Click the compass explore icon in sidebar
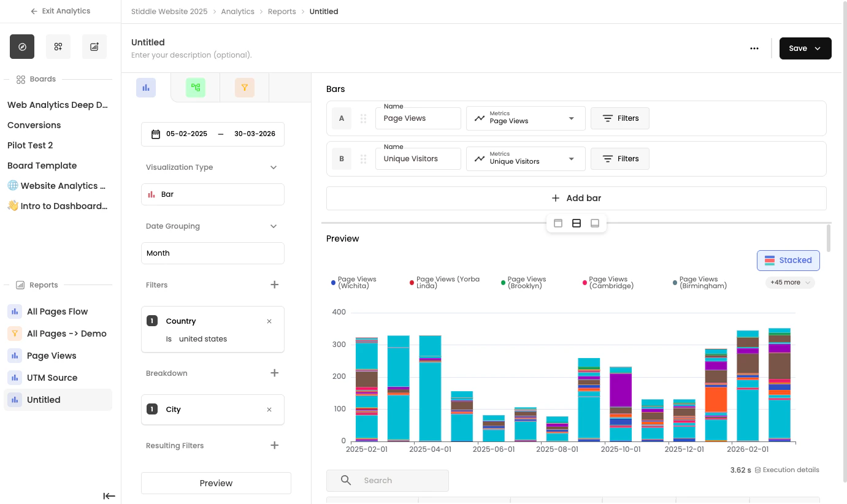 pos(22,47)
